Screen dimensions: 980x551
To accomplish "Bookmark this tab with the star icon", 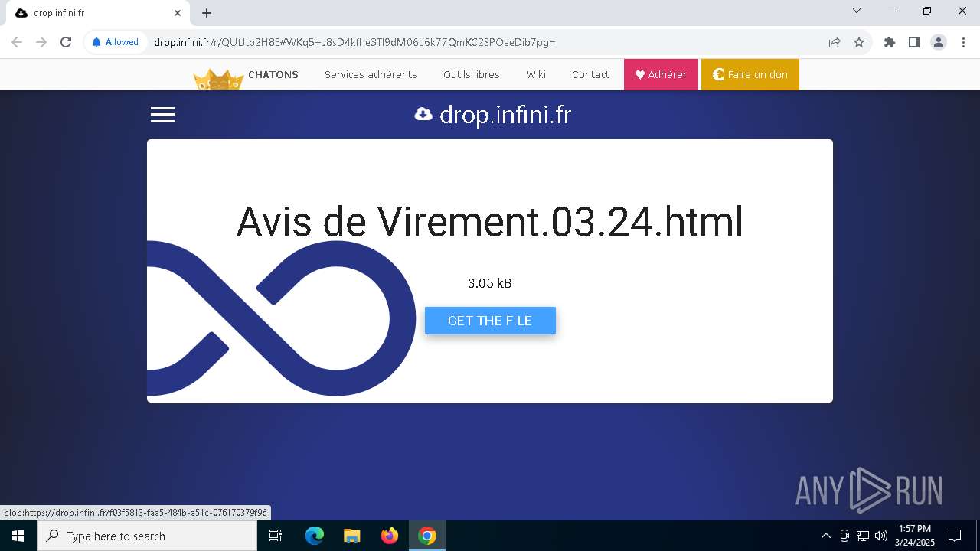I will 859,42.
